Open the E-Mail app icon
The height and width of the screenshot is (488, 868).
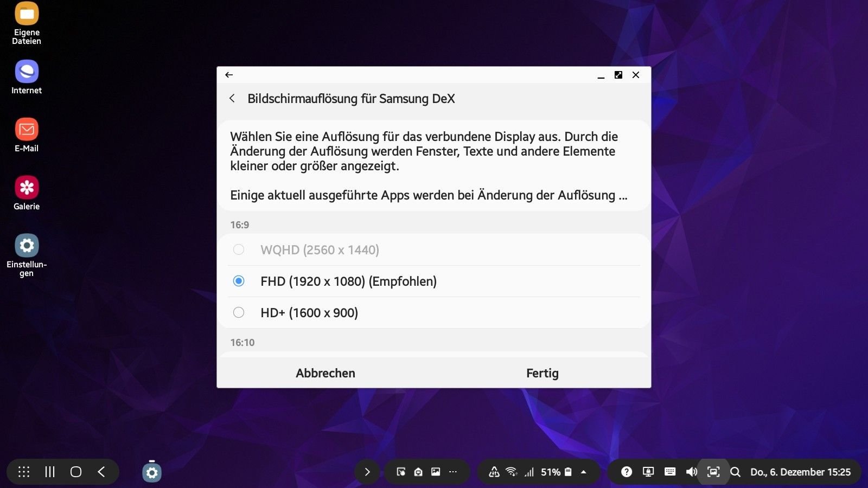[27, 135]
